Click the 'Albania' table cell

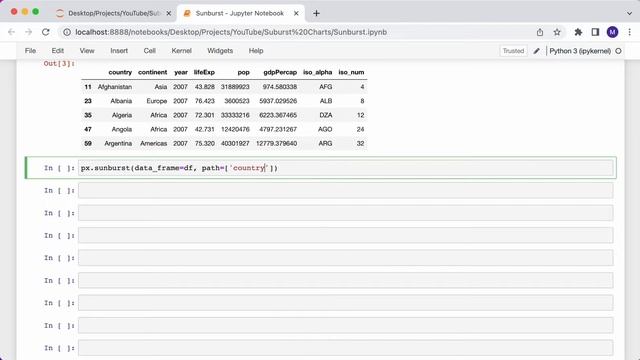pyautogui.click(x=121, y=101)
